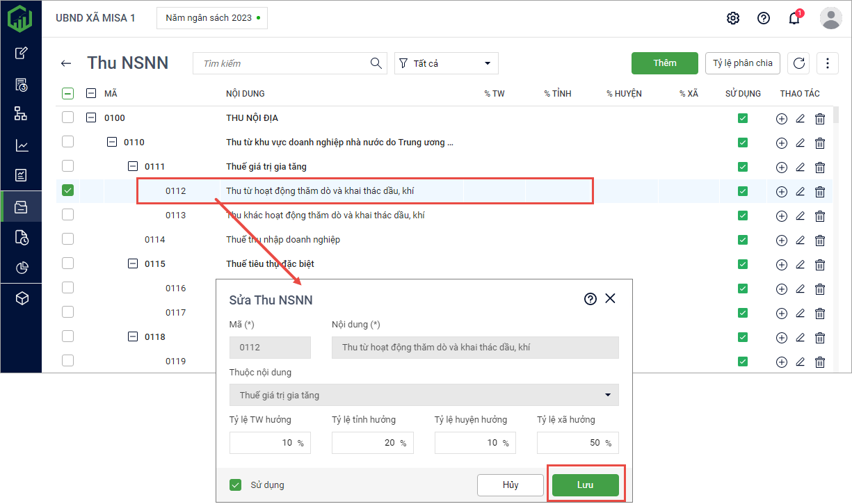Click the refresh icon beside Tỷ lệ phân chia

[x=799, y=63]
